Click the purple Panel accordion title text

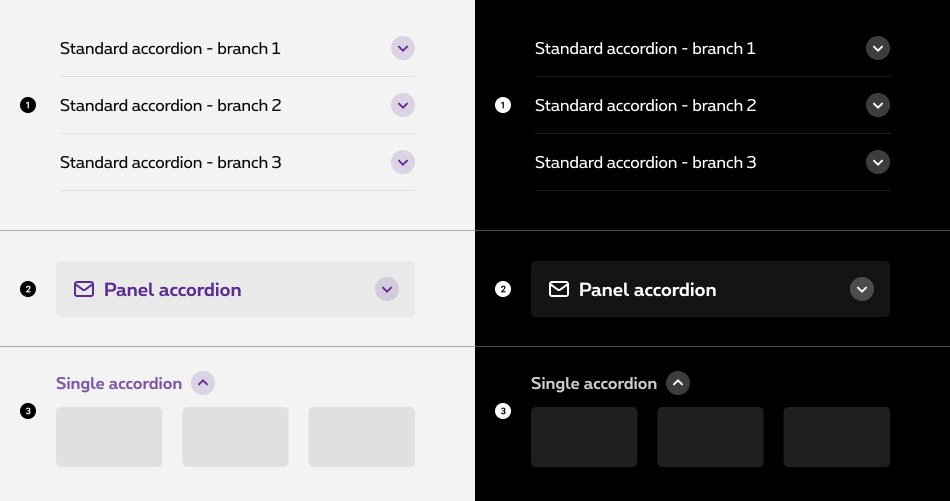pos(173,289)
